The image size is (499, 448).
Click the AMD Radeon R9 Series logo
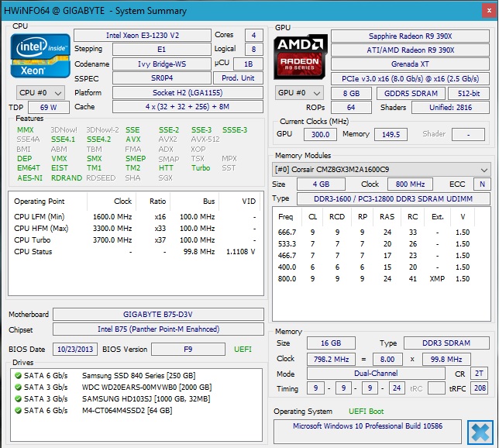coord(301,57)
